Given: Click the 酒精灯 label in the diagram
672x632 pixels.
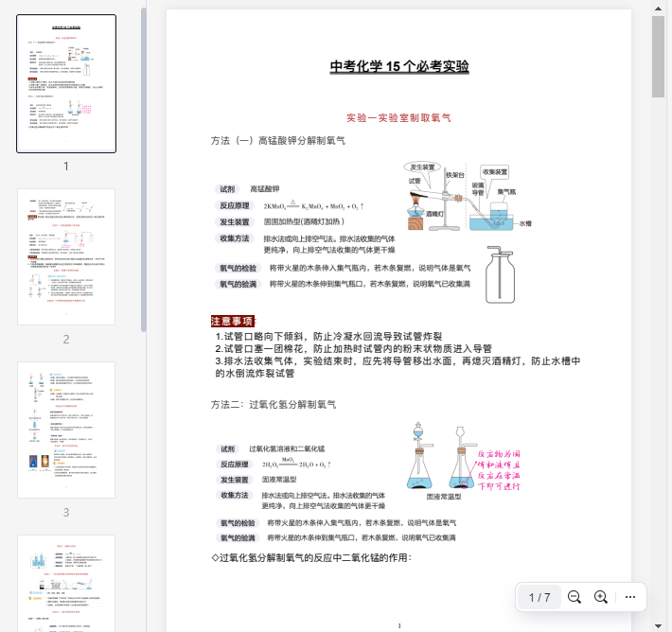Looking at the screenshot, I should [434, 214].
